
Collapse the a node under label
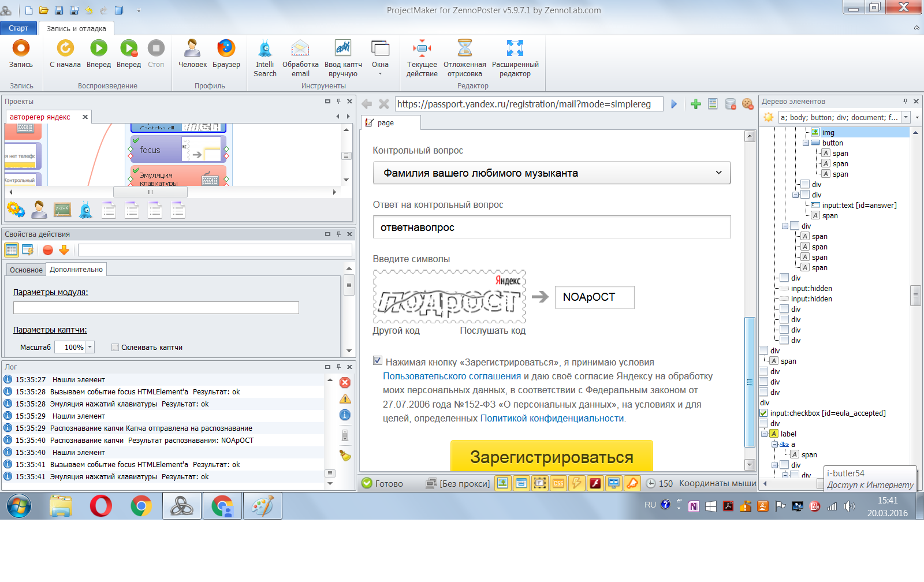pos(775,445)
